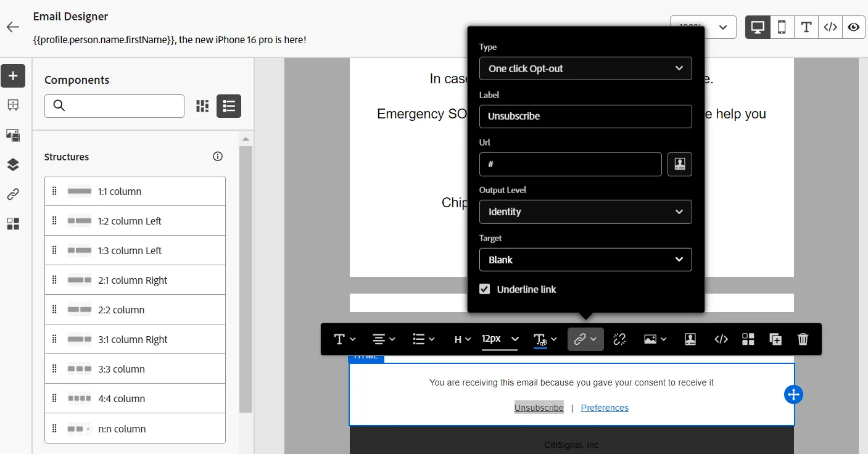The width and height of the screenshot is (868, 454).
Task: Open the Links icon in the left sidebar
Action: pyautogui.click(x=13, y=194)
